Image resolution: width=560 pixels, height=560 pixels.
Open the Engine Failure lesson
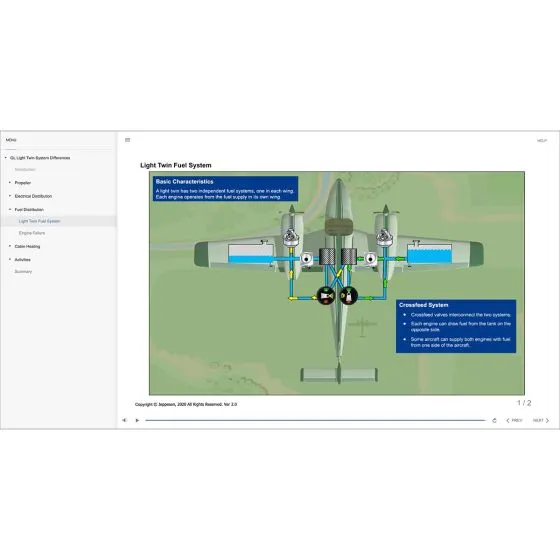(x=32, y=233)
